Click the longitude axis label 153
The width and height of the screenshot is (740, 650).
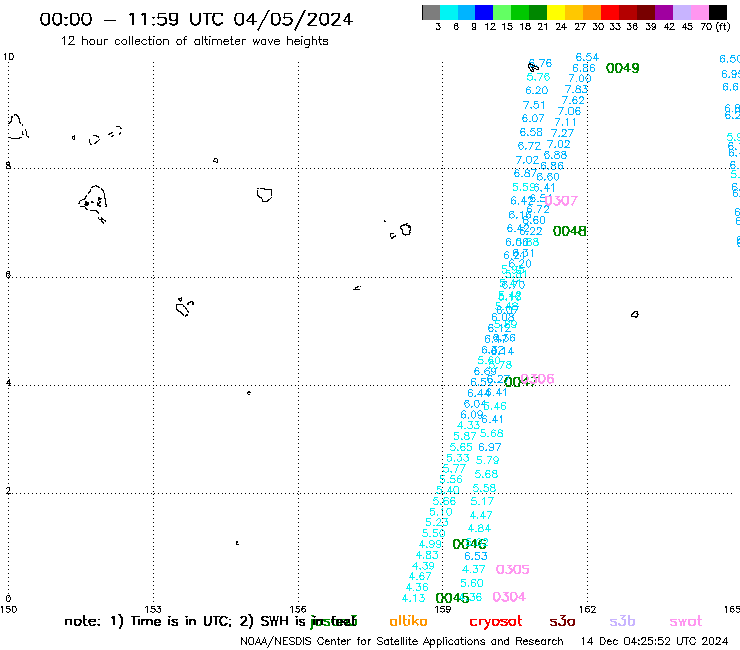153,609
